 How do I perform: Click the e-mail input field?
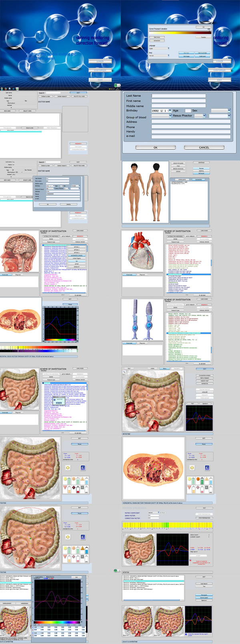pos(191,136)
